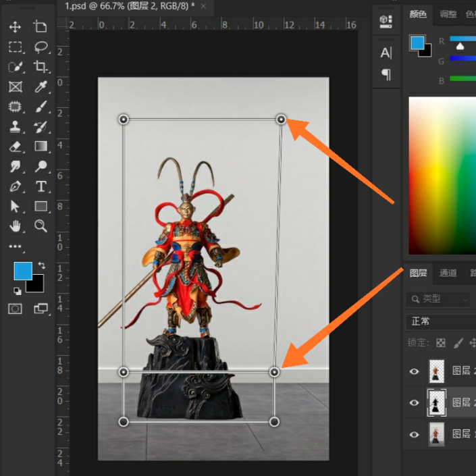Switch to the 颜色 color tab
476x476 pixels.
[418, 14]
